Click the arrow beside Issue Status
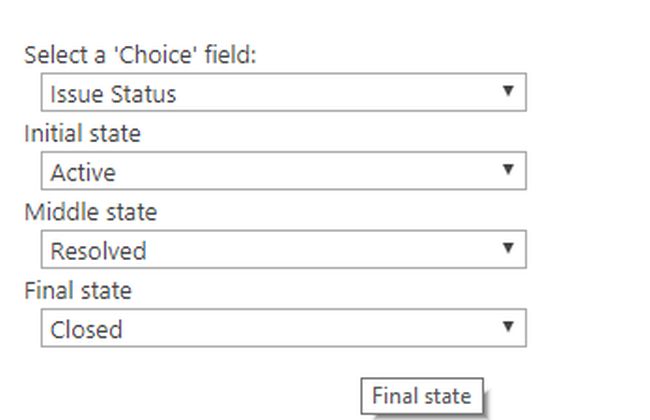This screenshot has width=650, height=420. [x=508, y=92]
